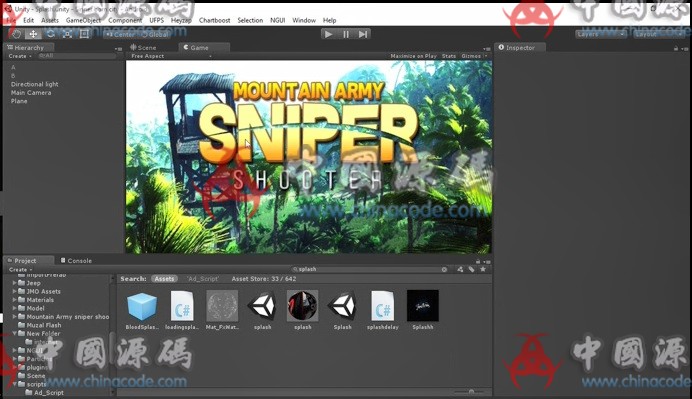Click the save search star icon
This screenshot has width=692, height=399.
click(x=483, y=269)
